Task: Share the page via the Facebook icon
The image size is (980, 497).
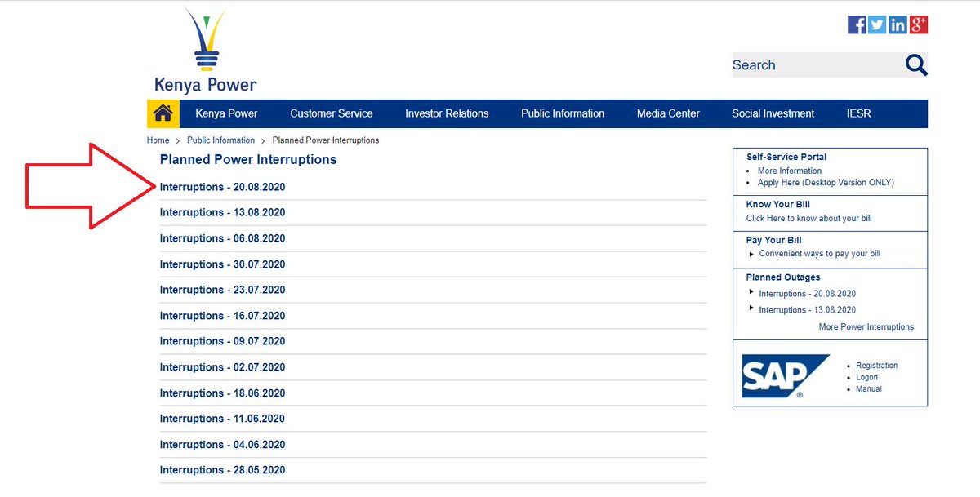Action: pos(856,24)
